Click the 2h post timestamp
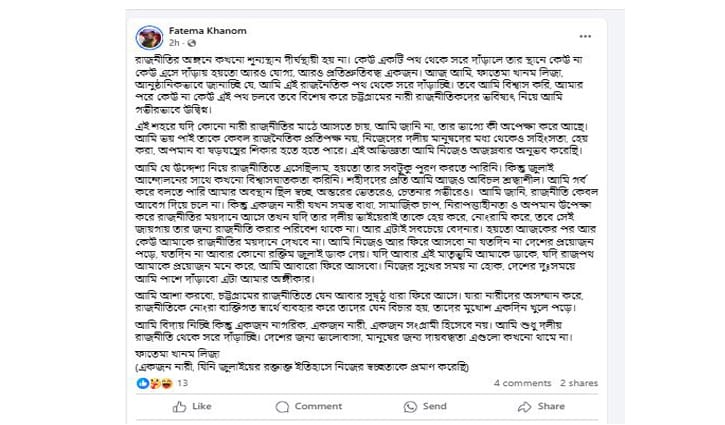This screenshot has width=725, height=425. coord(175,45)
